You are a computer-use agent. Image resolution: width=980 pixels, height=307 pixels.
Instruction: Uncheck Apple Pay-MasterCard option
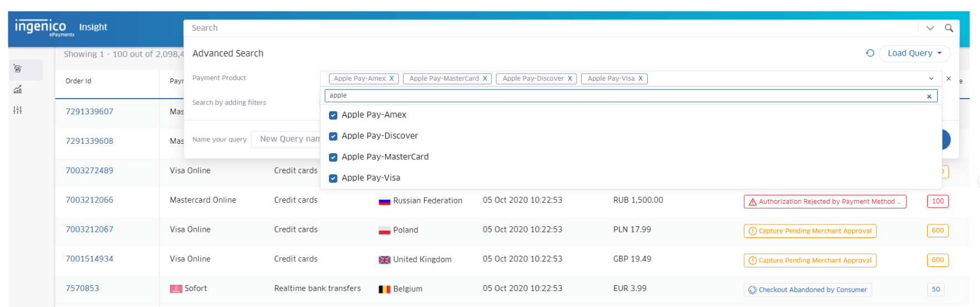[333, 158]
